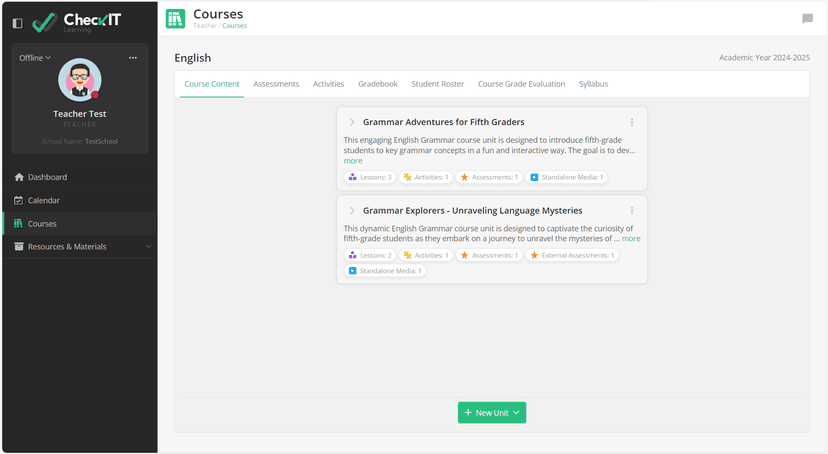Click the English course heading
The height and width of the screenshot is (454, 828).
(x=193, y=58)
